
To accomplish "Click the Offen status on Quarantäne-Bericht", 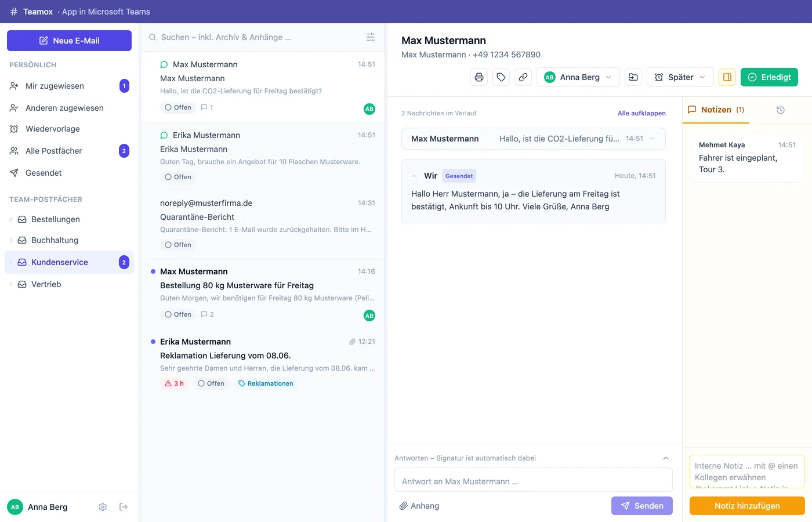I will (x=178, y=245).
